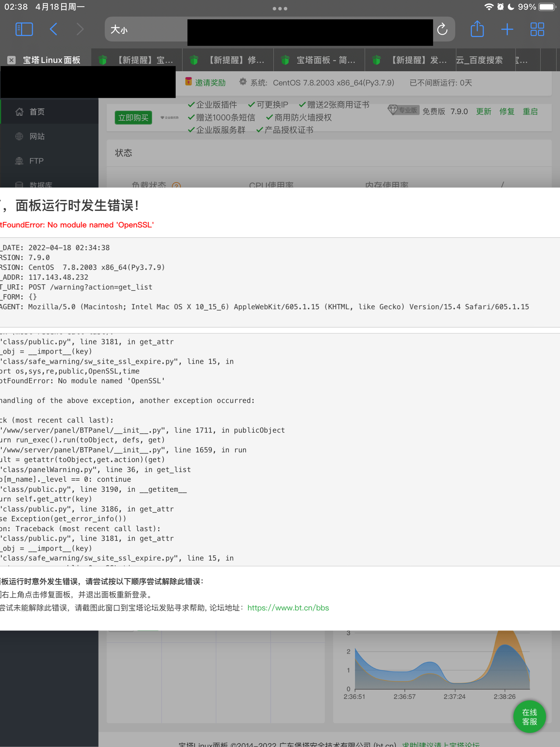
Task: Click the 企业版插件 feature text
Action: [x=216, y=105]
